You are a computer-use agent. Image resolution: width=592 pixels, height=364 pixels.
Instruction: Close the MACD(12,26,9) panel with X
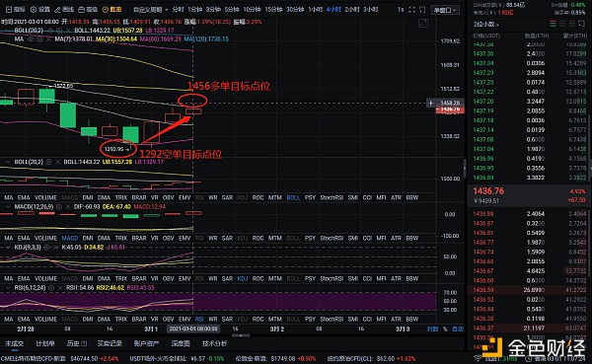67,206
